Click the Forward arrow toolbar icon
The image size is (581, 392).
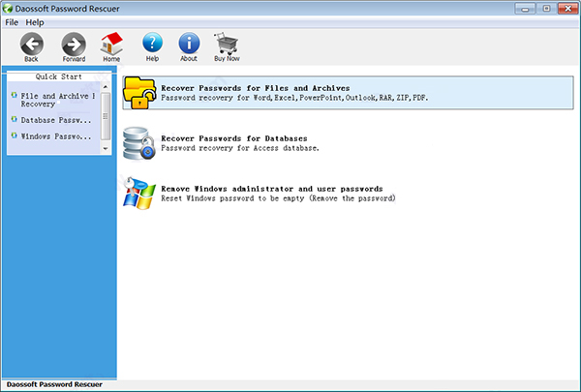click(x=74, y=44)
